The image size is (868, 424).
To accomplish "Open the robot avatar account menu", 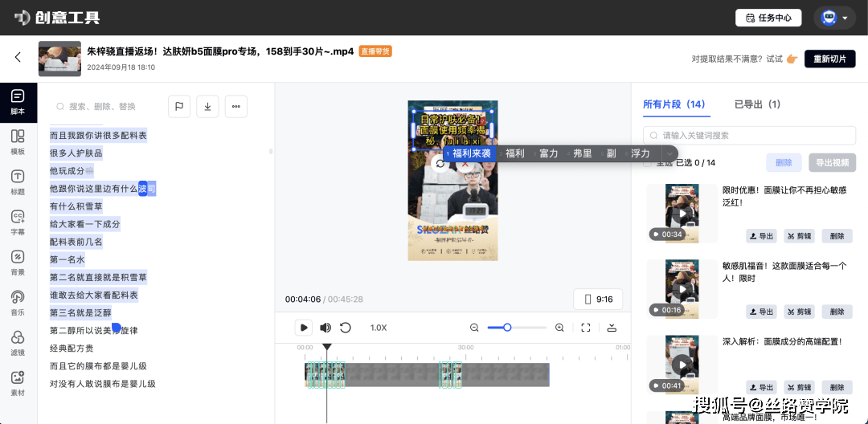I will [x=834, y=18].
